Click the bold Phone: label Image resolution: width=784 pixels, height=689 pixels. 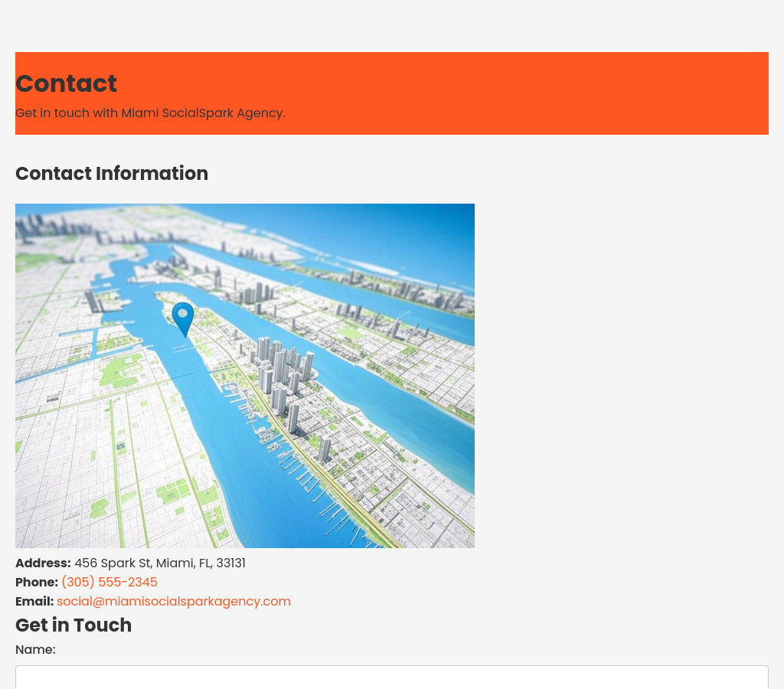coord(36,582)
